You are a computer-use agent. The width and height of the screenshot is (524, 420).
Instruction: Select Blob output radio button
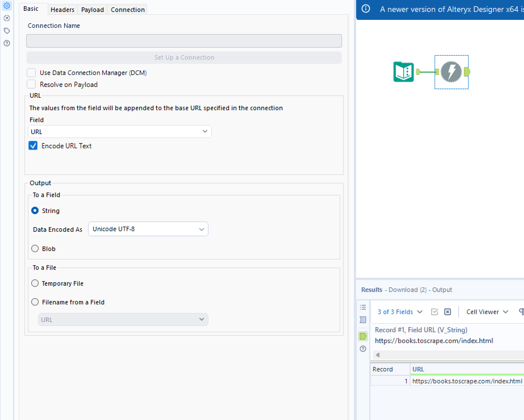click(x=35, y=248)
